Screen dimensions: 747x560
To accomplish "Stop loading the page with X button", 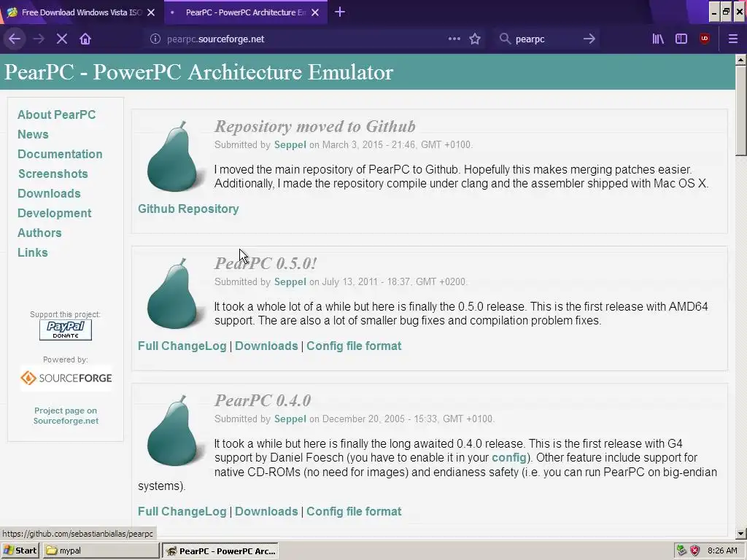I will [62, 39].
